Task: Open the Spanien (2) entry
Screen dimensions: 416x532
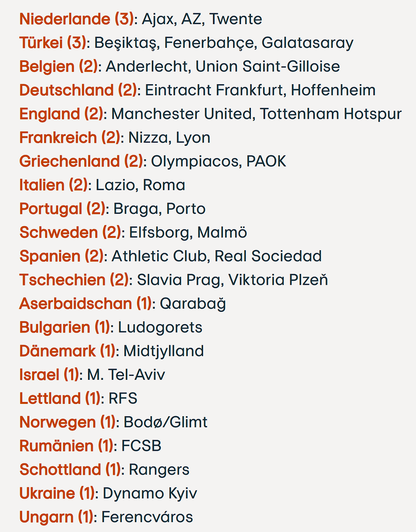Action: pos(62,256)
